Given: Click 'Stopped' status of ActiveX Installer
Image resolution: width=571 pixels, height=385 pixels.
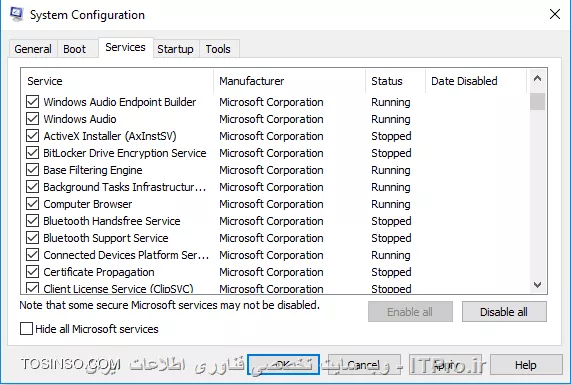Looking at the screenshot, I should [391, 136].
